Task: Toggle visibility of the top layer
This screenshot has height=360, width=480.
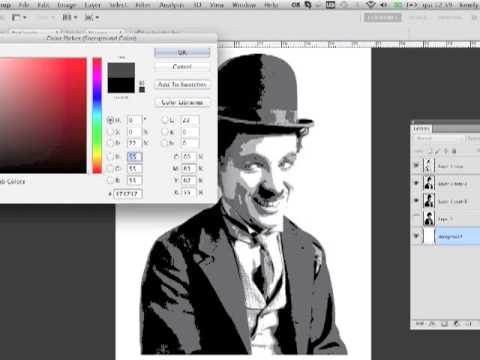Action: 416,165
